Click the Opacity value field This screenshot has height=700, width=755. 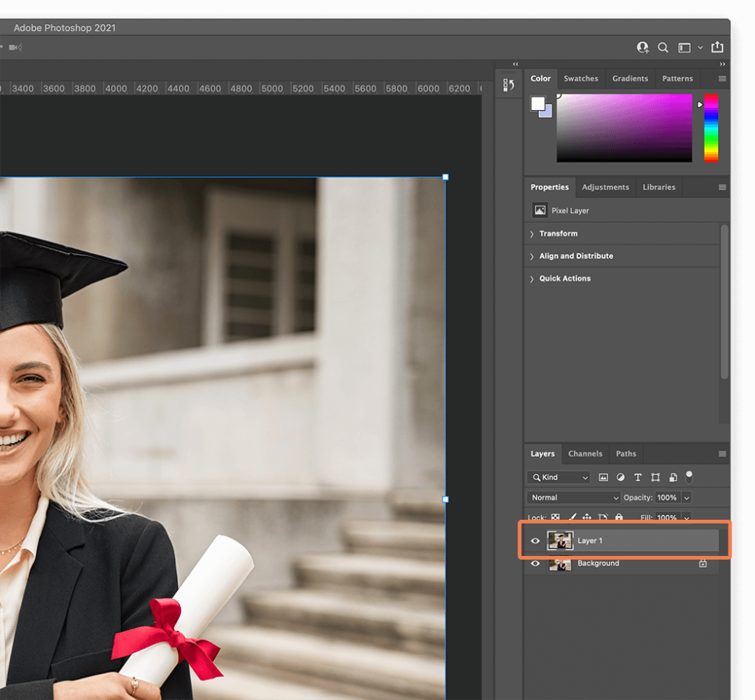(x=667, y=498)
